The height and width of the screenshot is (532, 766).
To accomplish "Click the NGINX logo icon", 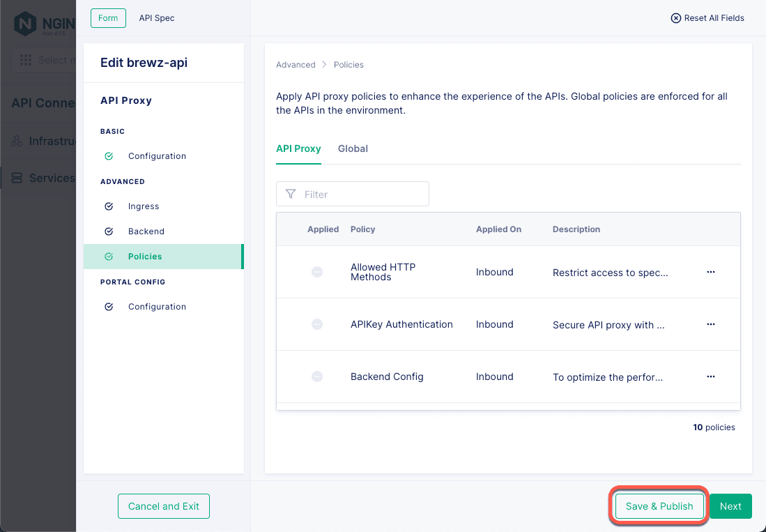I will click(x=26, y=23).
